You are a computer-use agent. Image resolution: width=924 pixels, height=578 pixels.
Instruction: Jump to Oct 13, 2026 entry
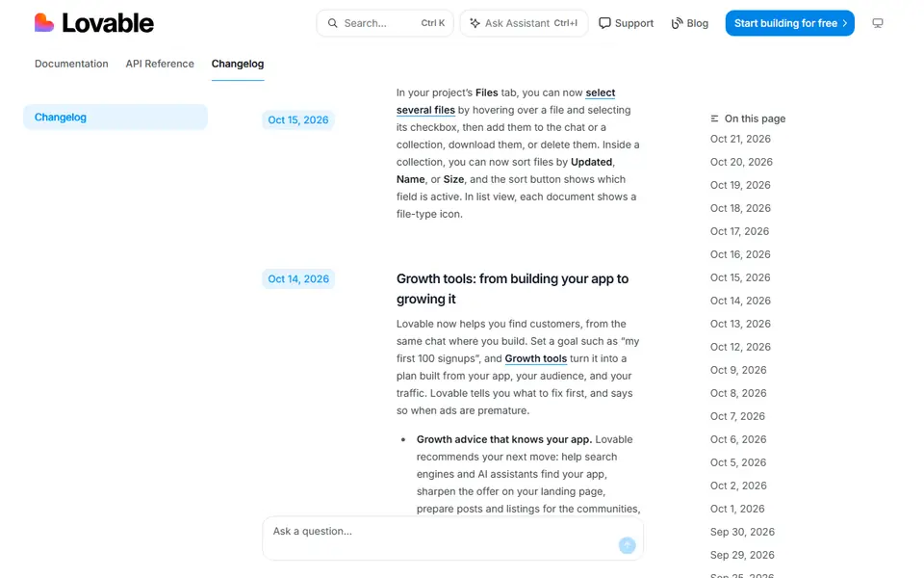point(740,324)
